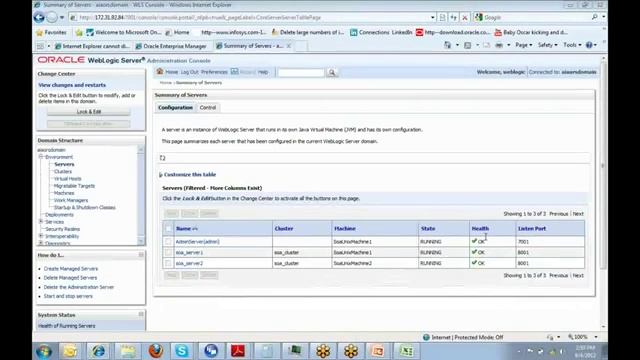640x360 pixels.
Task: Open Excel from the taskbar
Action: (x=406, y=351)
